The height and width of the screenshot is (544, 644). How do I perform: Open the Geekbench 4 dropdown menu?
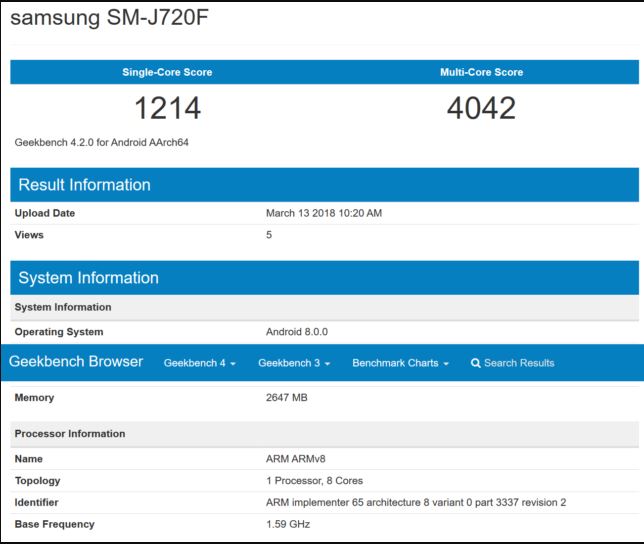coord(200,363)
